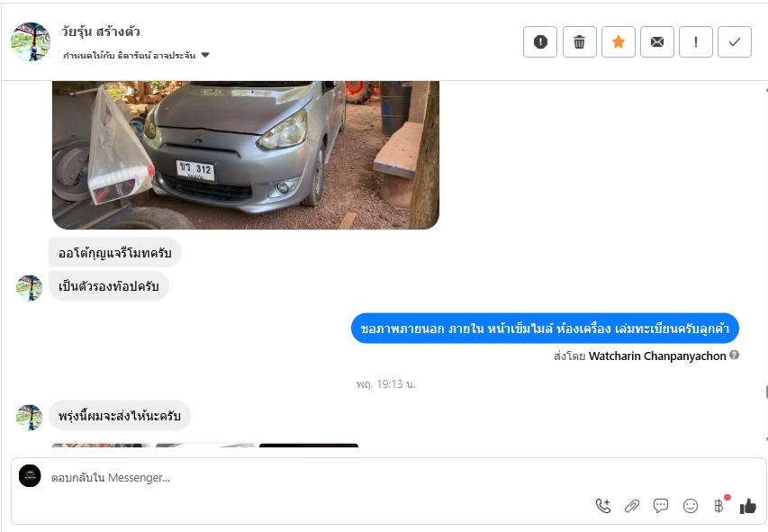Start a call using phone icon
Screen dimensions: 768x532
603,506
